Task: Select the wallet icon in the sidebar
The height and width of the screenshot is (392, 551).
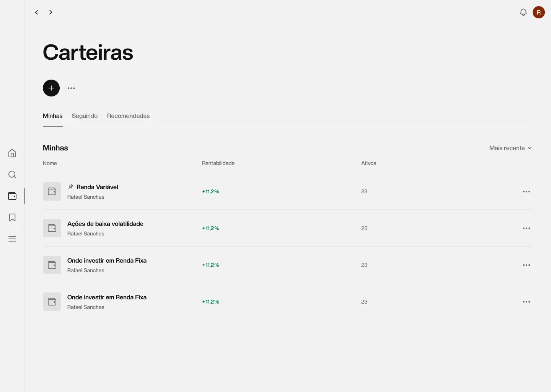Action: 12,196
